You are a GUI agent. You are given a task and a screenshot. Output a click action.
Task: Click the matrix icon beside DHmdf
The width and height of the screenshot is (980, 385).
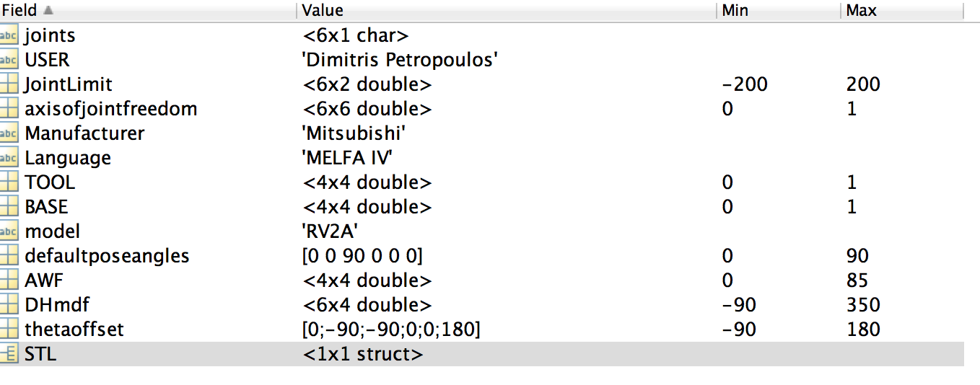pyautogui.click(x=9, y=305)
